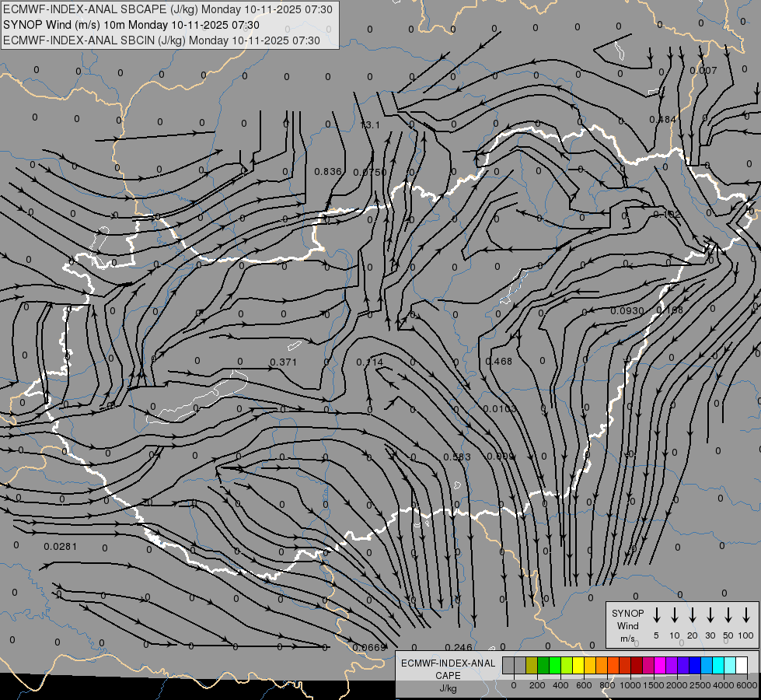
Task: Click the 13.1 value on map
Action: pyautogui.click(x=370, y=125)
